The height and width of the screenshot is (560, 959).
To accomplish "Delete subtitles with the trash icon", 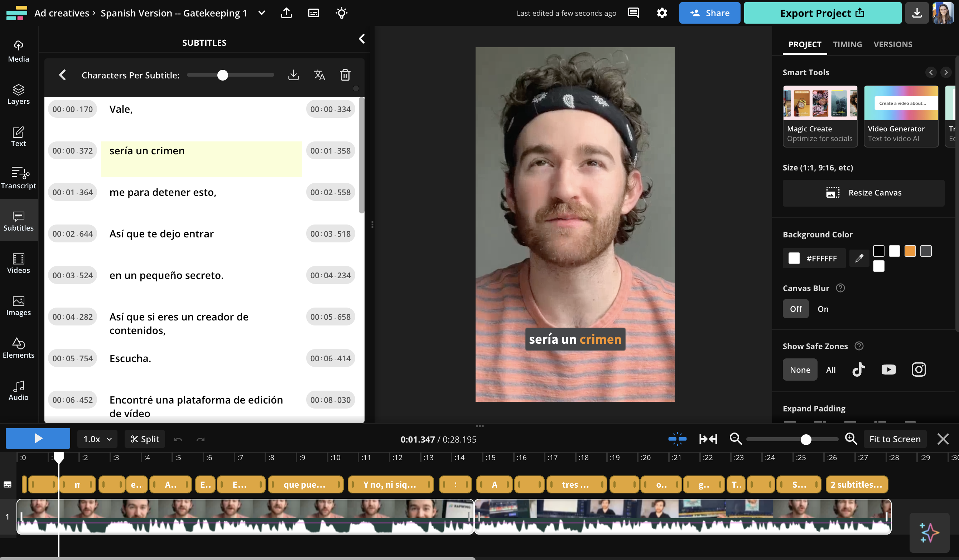I will 345,75.
